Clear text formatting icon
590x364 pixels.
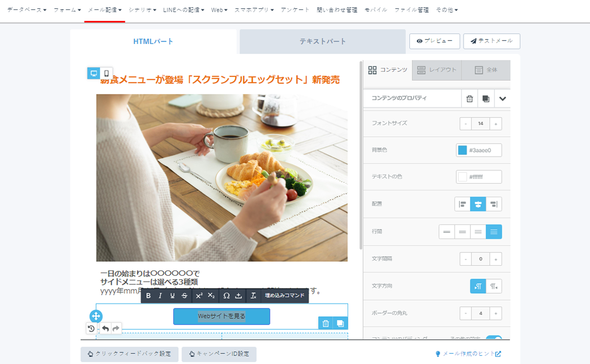tap(254, 296)
